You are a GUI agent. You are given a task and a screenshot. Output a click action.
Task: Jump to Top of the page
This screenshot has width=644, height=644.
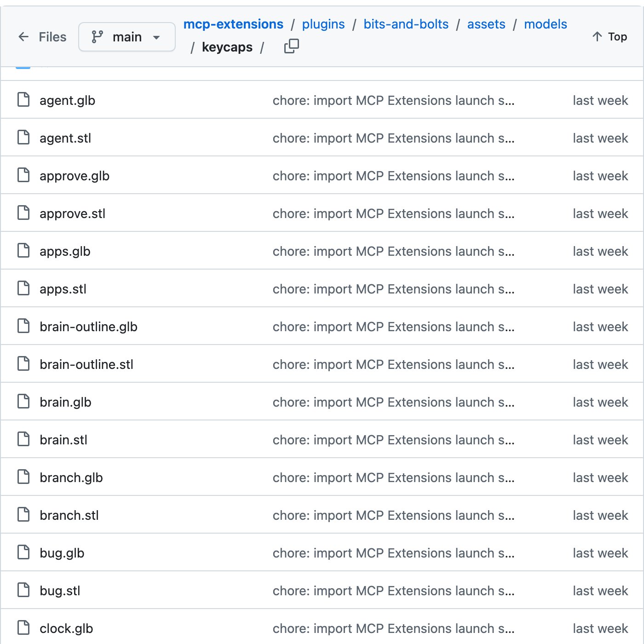609,37
